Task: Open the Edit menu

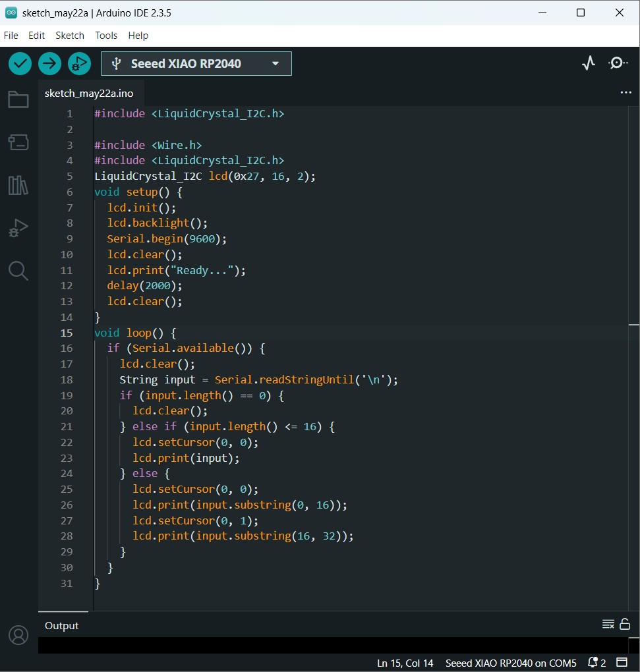Action: click(x=36, y=36)
